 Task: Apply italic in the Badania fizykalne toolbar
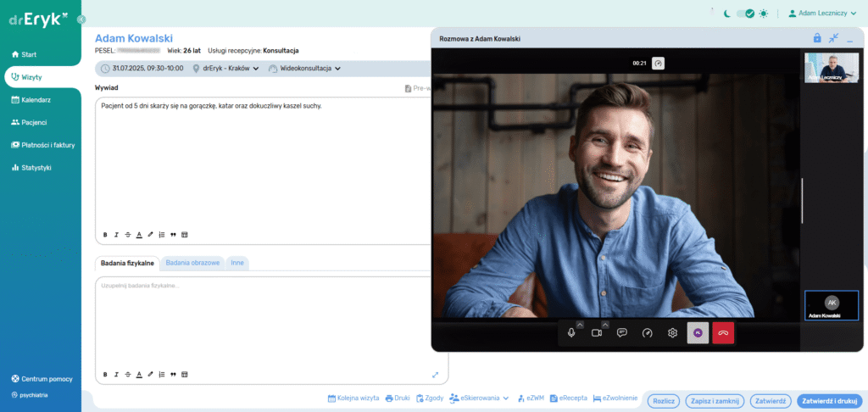coord(116,375)
